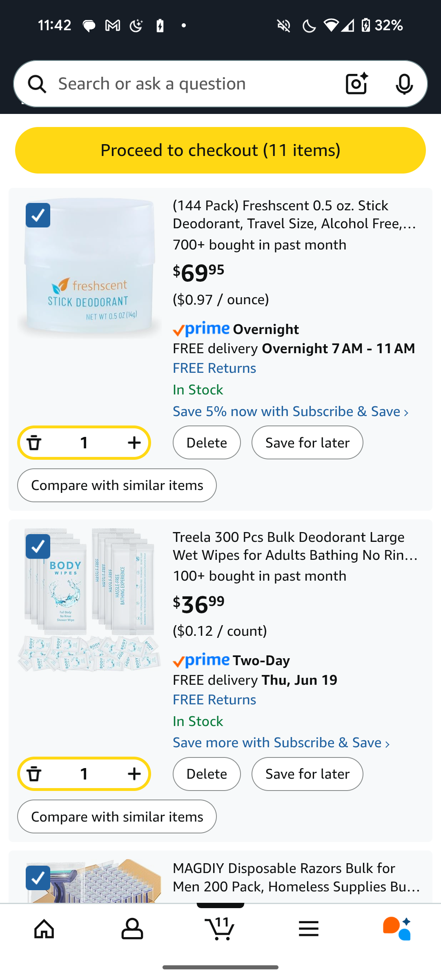Image resolution: width=441 pixels, height=980 pixels.
Task: Tap the camera lens search icon
Action: pyautogui.click(x=356, y=84)
